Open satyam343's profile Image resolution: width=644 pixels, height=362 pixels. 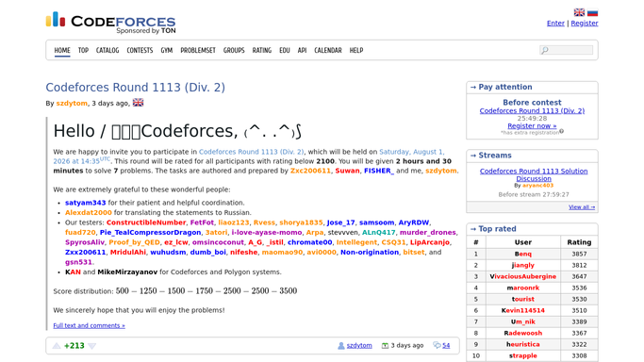[x=86, y=203]
